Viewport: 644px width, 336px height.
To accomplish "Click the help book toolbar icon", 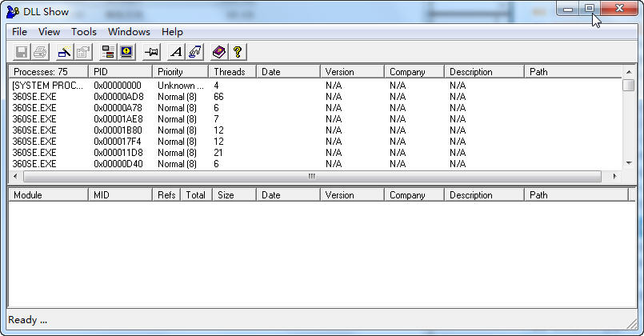I will point(219,52).
